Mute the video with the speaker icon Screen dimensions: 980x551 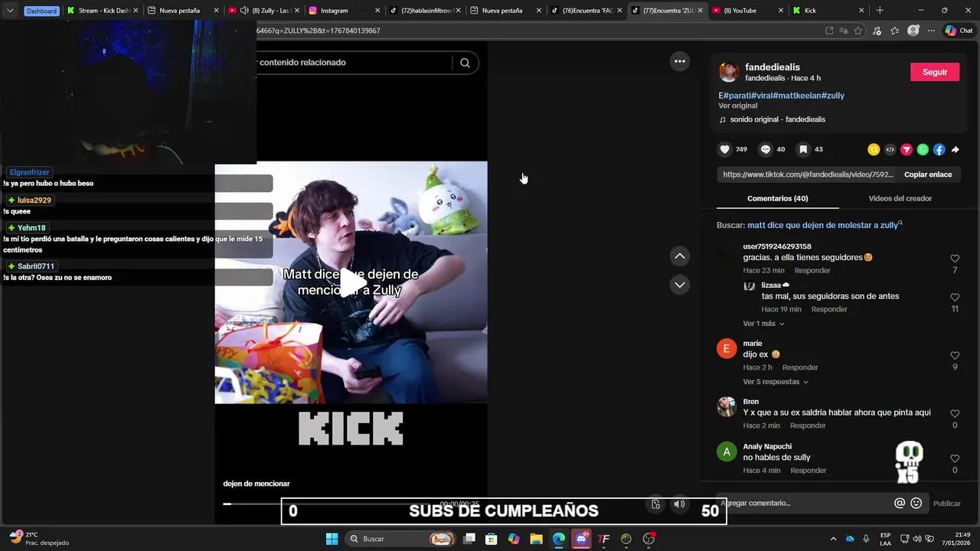coord(679,504)
